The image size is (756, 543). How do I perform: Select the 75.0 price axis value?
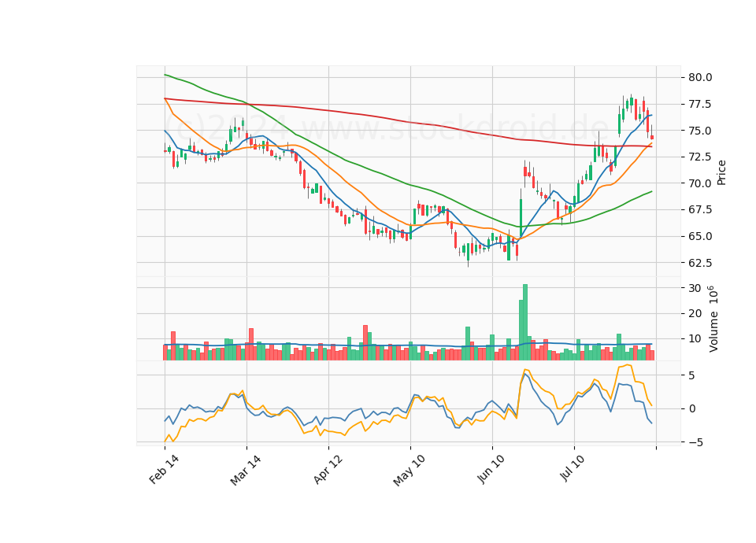pos(700,131)
